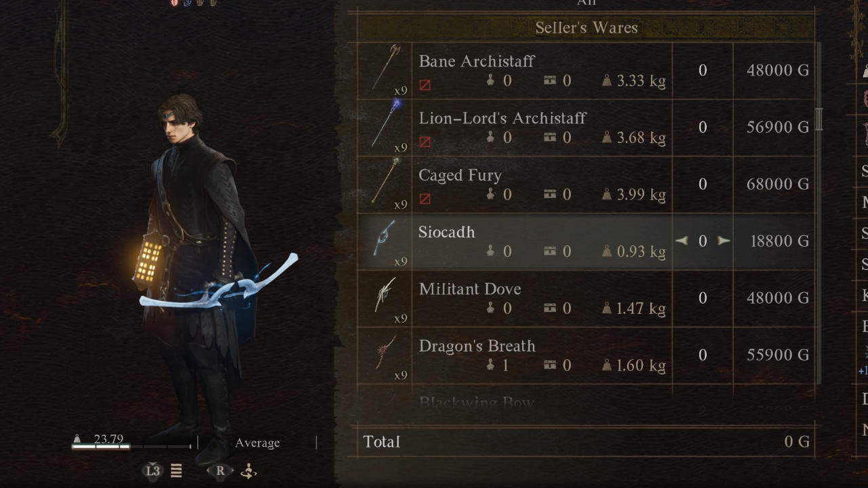Viewport: 868px width, 488px height.
Task: Click the Total 0 G summary row
Action: [x=586, y=442]
